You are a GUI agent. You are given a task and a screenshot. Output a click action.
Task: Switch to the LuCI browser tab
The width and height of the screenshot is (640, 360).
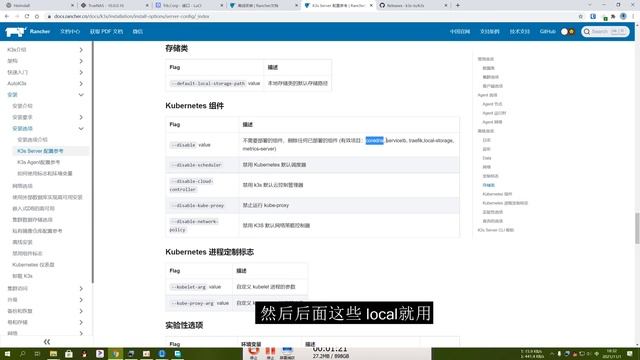(x=188, y=5)
